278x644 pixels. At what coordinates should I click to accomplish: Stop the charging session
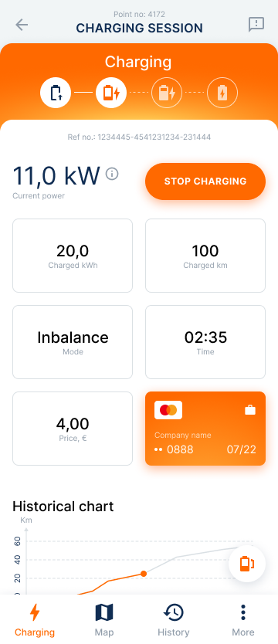[x=205, y=181]
